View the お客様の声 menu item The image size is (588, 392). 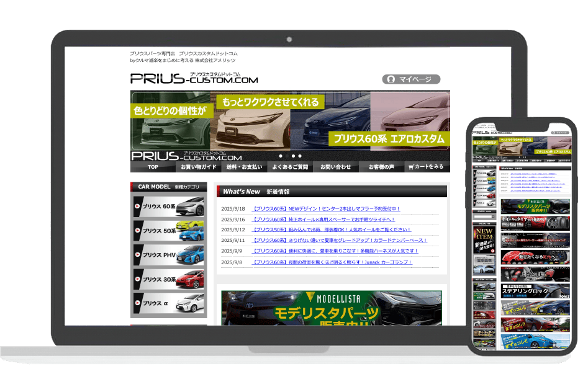381,167
